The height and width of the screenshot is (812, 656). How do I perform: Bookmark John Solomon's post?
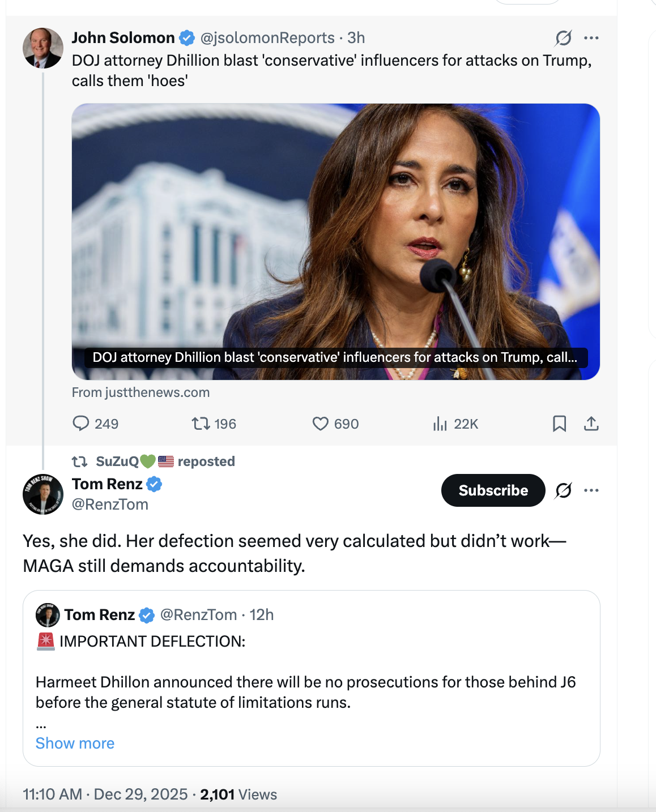559,424
